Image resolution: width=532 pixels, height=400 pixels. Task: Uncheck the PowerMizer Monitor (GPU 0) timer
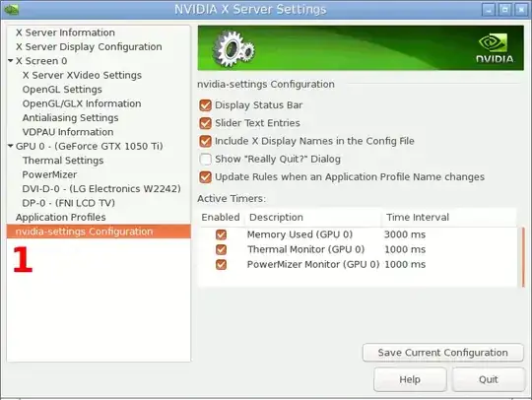222,264
